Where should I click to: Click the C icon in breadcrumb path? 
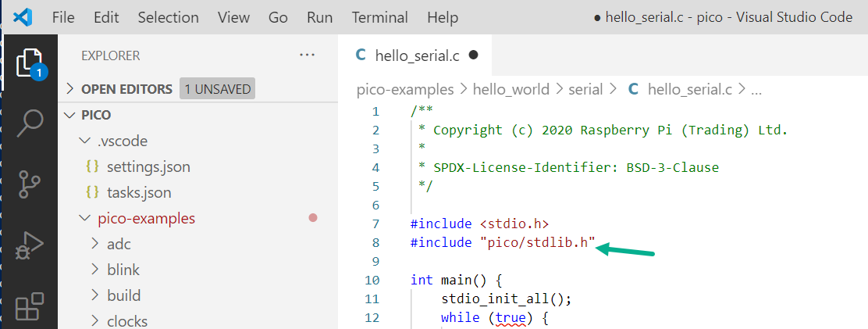click(633, 89)
